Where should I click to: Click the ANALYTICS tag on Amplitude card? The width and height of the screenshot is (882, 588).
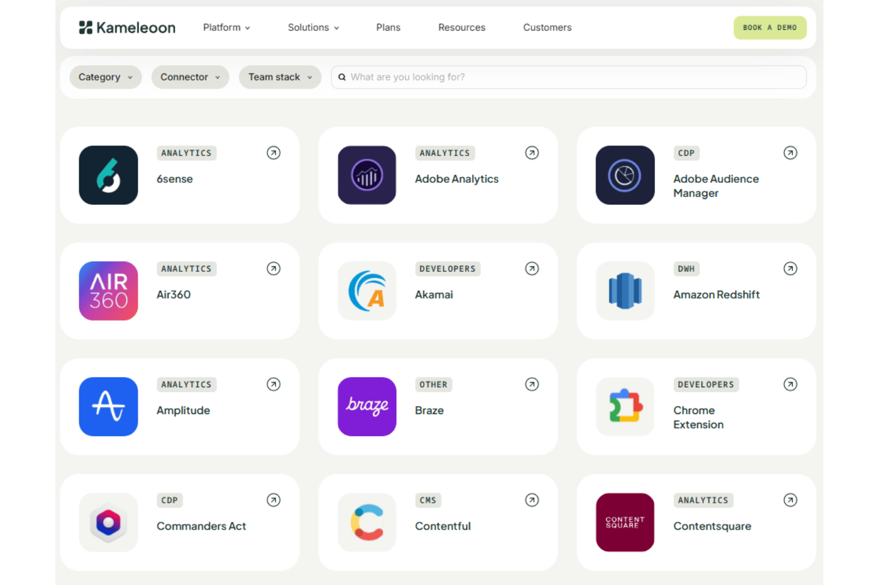click(x=187, y=384)
